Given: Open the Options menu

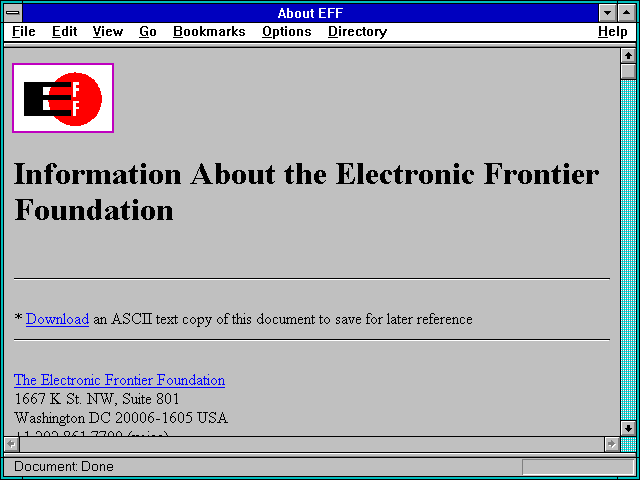Looking at the screenshot, I should (287, 32).
